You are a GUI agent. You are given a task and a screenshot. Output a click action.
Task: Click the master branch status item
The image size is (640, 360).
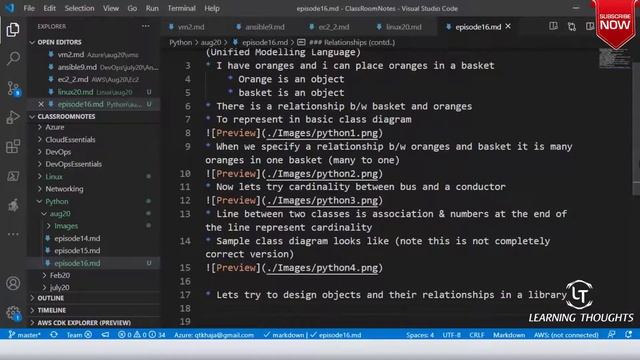(x=24, y=335)
